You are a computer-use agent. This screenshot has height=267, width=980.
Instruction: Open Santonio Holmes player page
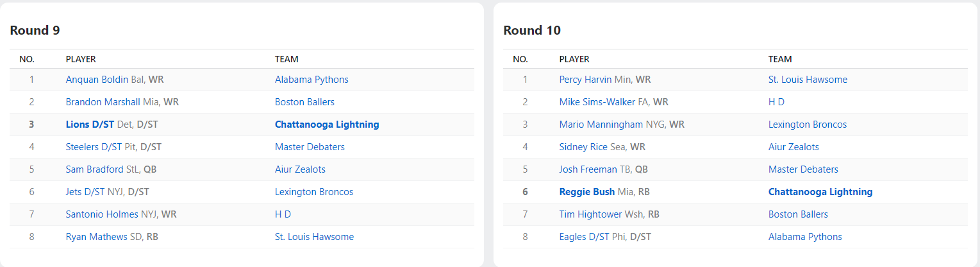101,214
